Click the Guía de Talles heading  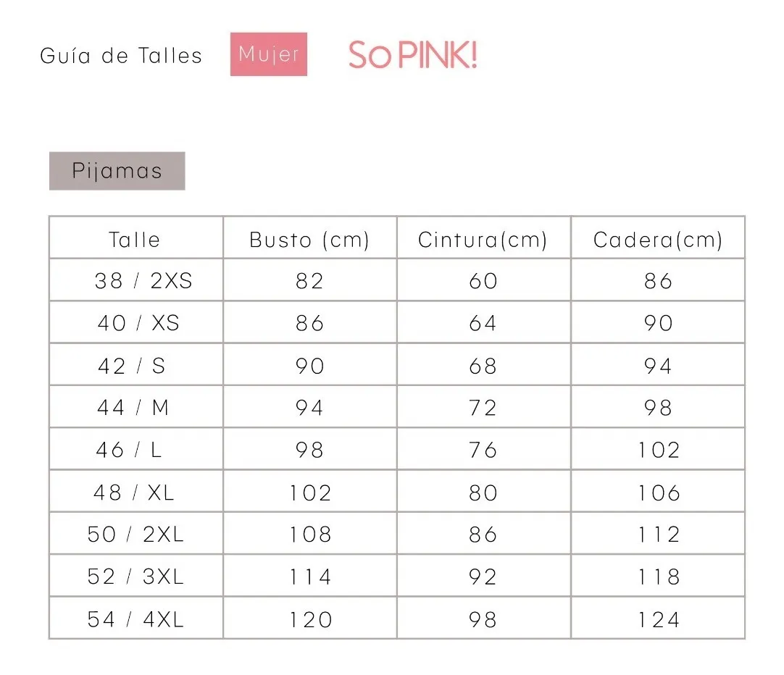pyautogui.click(x=121, y=56)
